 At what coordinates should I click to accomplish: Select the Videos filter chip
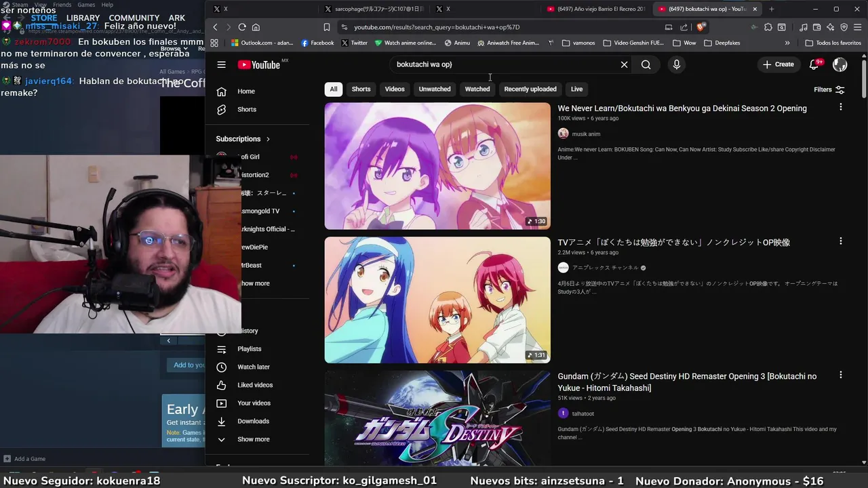tap(395, 89)
